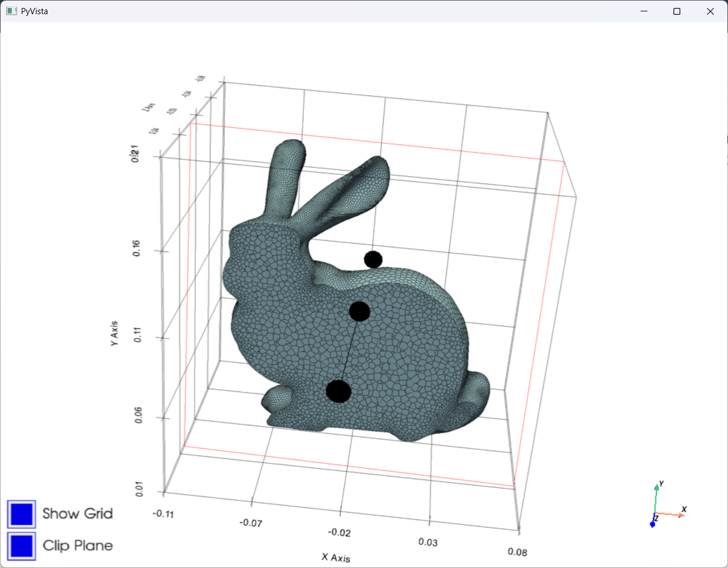Viewport: 728px width, 568px height.
Task: Click the X axis tick label -0.11
Action: (x=164, y=513)
